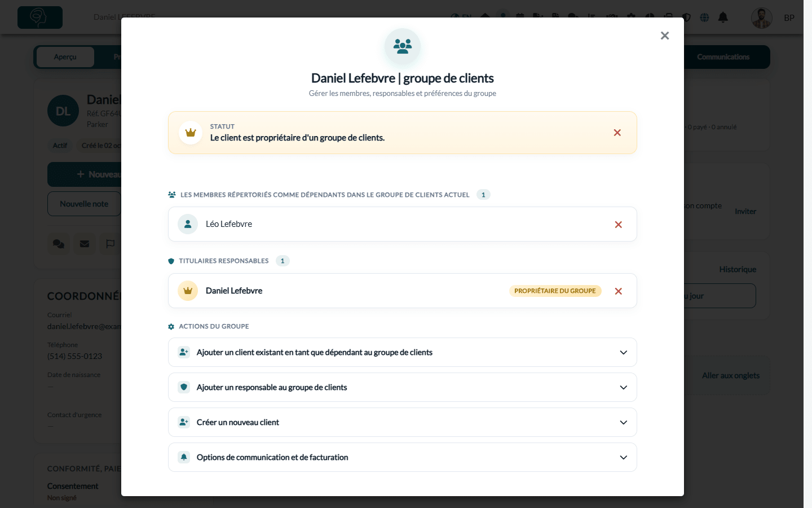Click the globe icon in top bar

click(x=704, y=17)
